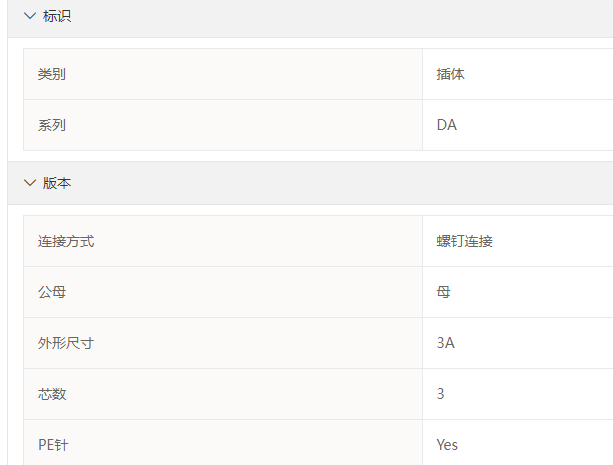Click the 标识 section header title
The width and height of the screenshot is (613, 465).
point(57,16)
